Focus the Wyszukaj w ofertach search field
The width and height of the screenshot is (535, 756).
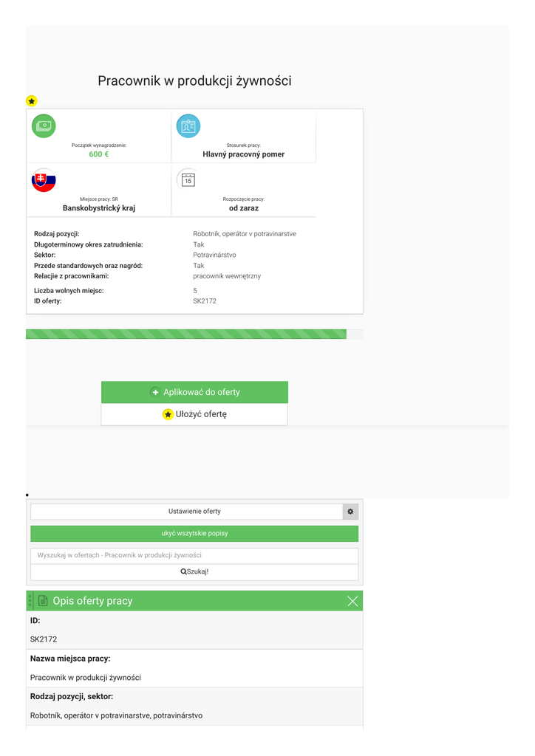click(x=194, y=555)
